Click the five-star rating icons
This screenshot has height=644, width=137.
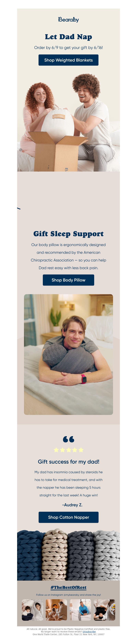[x=68, y=450]
